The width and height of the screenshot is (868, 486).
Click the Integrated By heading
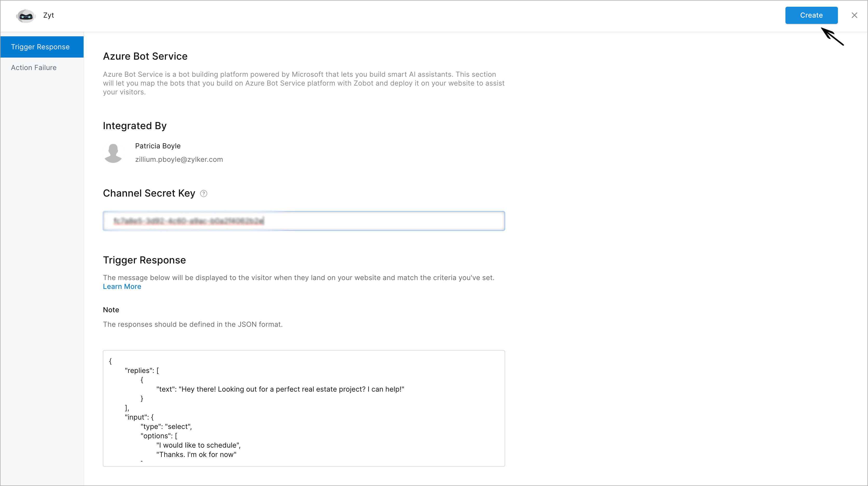pyautogui.click(x=135, y=126)
